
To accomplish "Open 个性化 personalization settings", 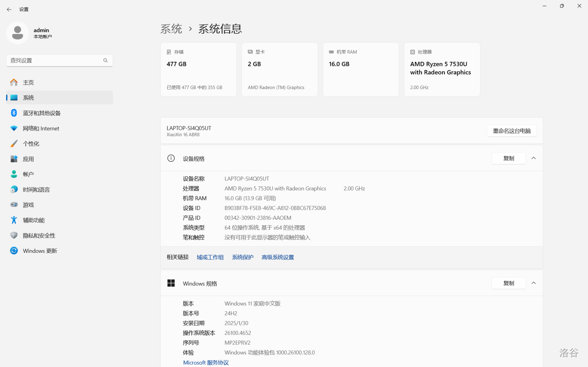I will (x=31, y=144).
